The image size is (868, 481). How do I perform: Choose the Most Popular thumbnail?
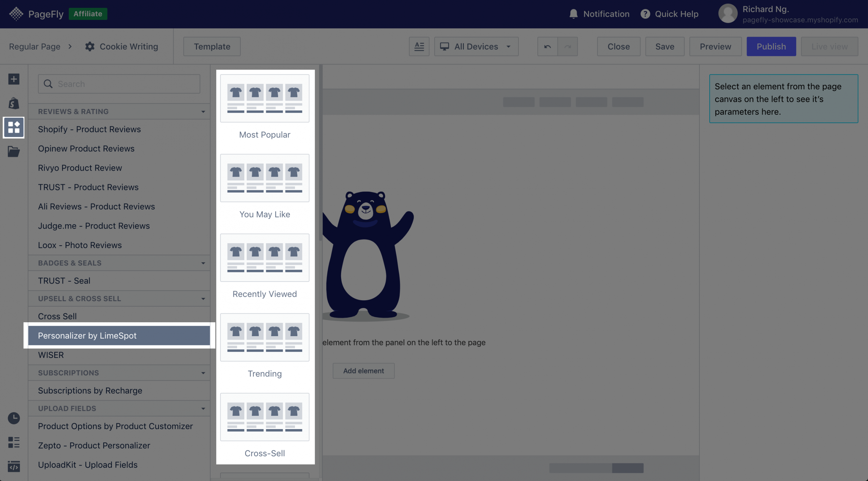pyautogui.click(x=265, y=98)
